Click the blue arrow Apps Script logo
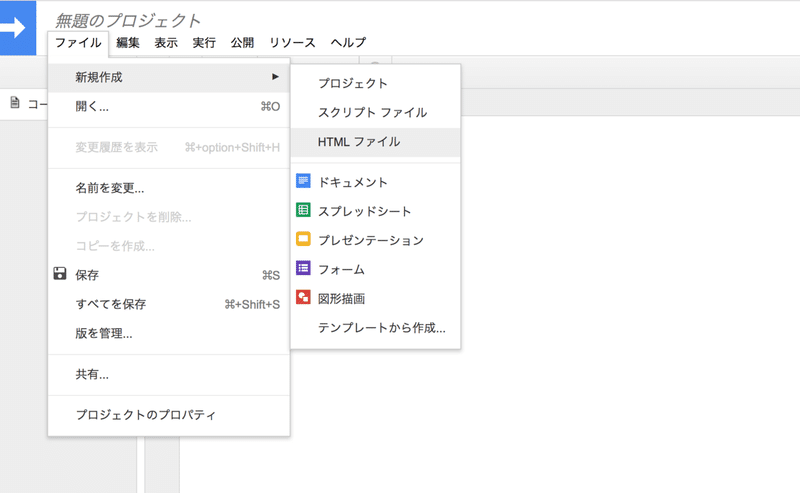The height and width of the screenshot is (493, 800). pos(18,28)
